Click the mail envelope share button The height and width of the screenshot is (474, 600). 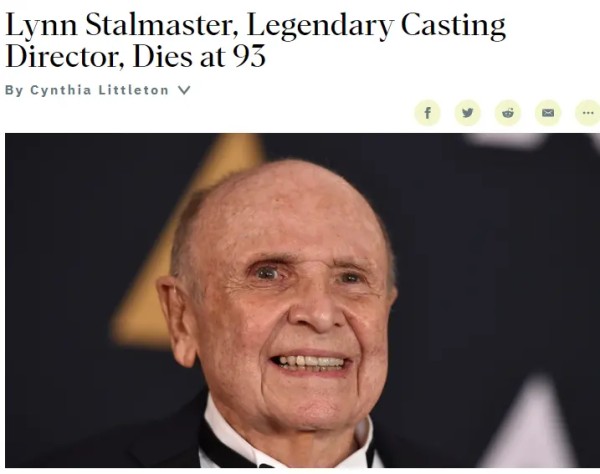tap(548, 113)
